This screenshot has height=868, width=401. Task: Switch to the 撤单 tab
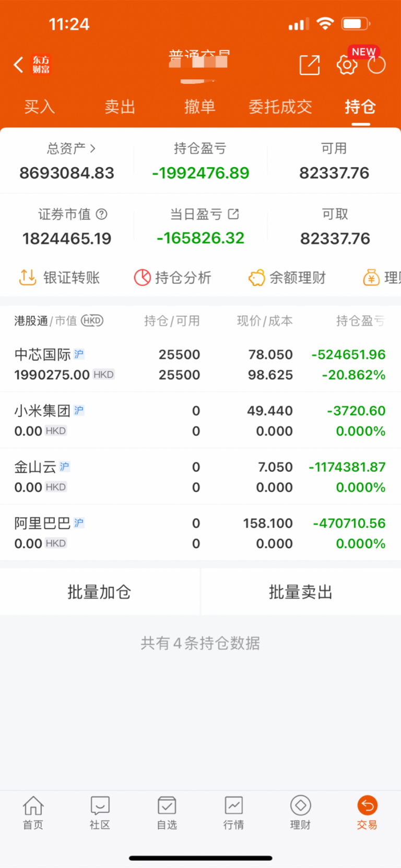[x=200, y=106]
